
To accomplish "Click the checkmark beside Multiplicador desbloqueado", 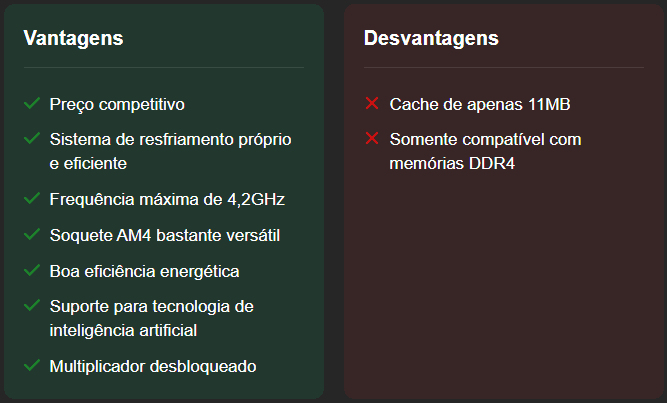I will click(x=32, y=365).
